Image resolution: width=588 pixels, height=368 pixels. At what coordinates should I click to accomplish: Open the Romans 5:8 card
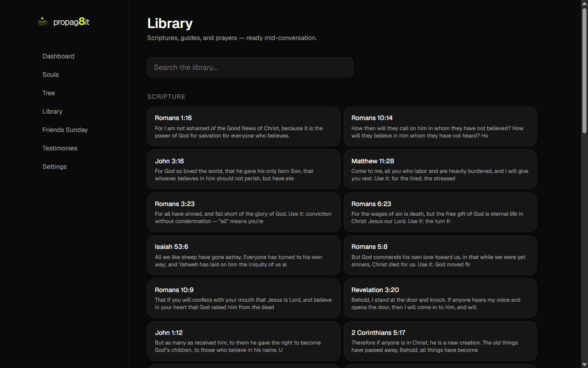tap(440, 255)
